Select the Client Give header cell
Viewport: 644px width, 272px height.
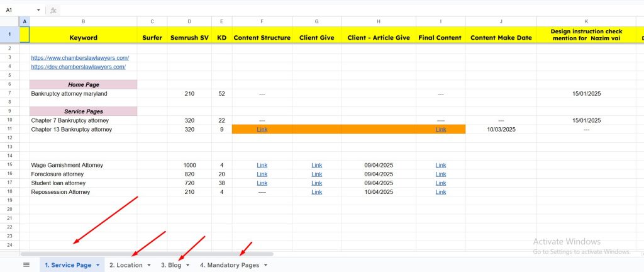point(317,35)
